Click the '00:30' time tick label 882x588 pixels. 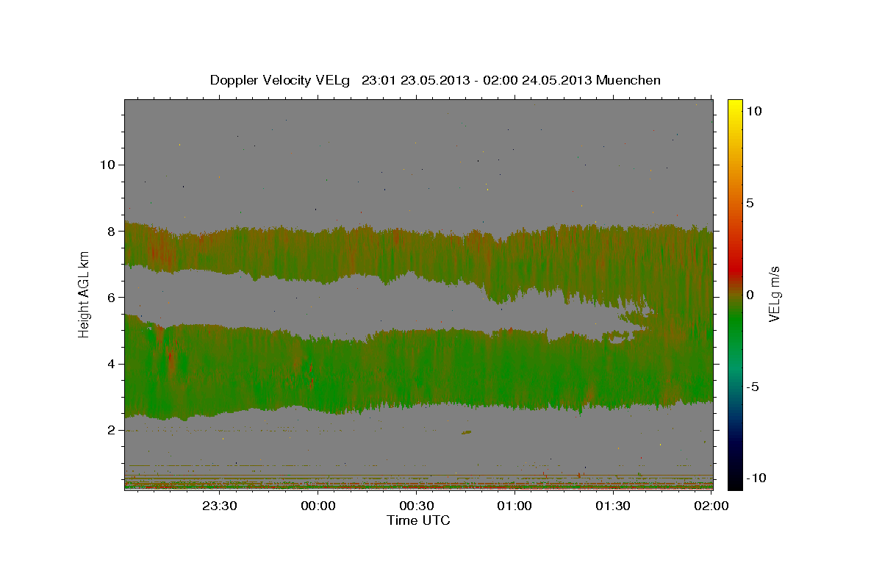pos(416,506)
